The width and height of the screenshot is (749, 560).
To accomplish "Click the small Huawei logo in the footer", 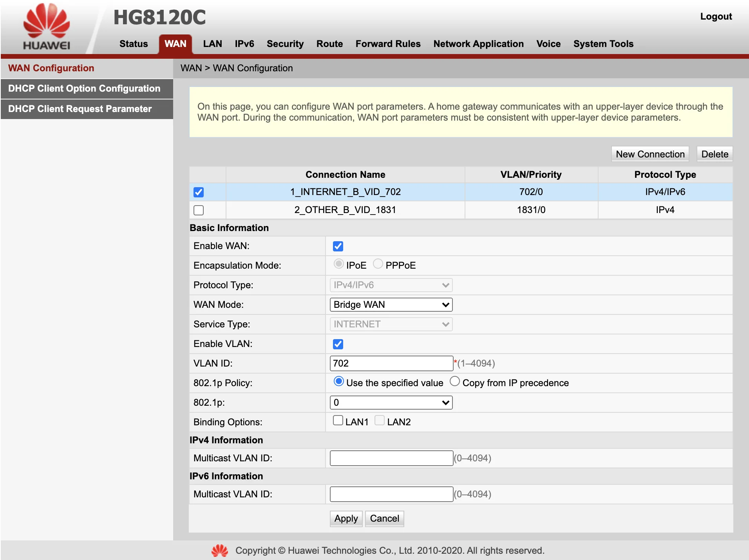I will (219, 551).
